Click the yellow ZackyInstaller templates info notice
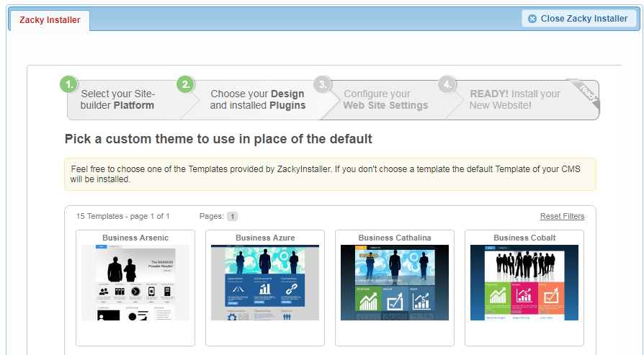 click(x=330, y=174)
